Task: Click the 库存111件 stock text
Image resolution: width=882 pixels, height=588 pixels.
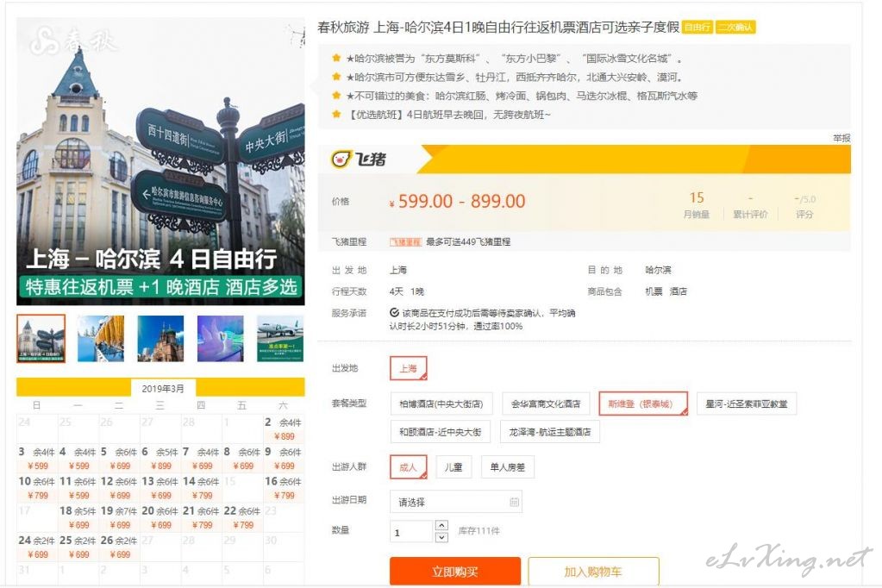Action: coord(479,530)
